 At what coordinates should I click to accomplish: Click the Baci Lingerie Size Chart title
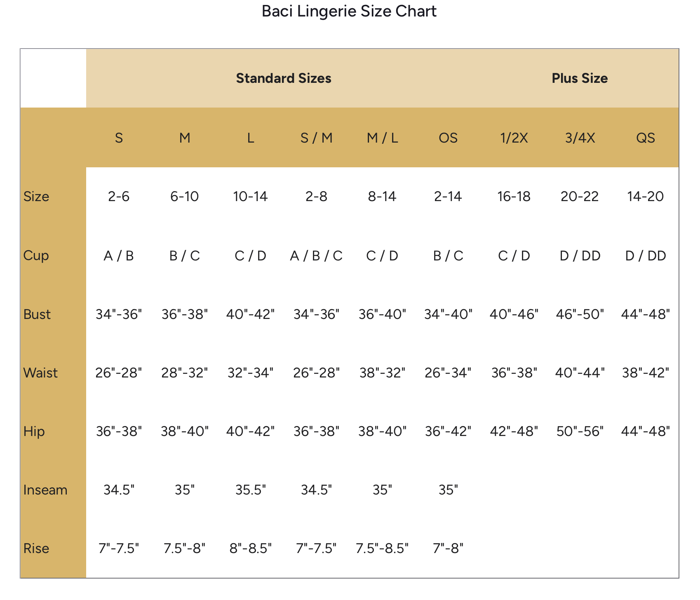click(x=349, y=12)
